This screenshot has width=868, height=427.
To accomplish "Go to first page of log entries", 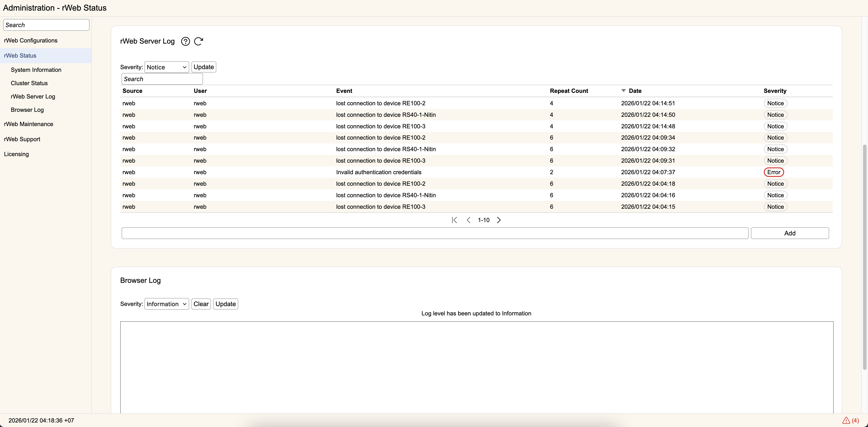I will (454, 220).
